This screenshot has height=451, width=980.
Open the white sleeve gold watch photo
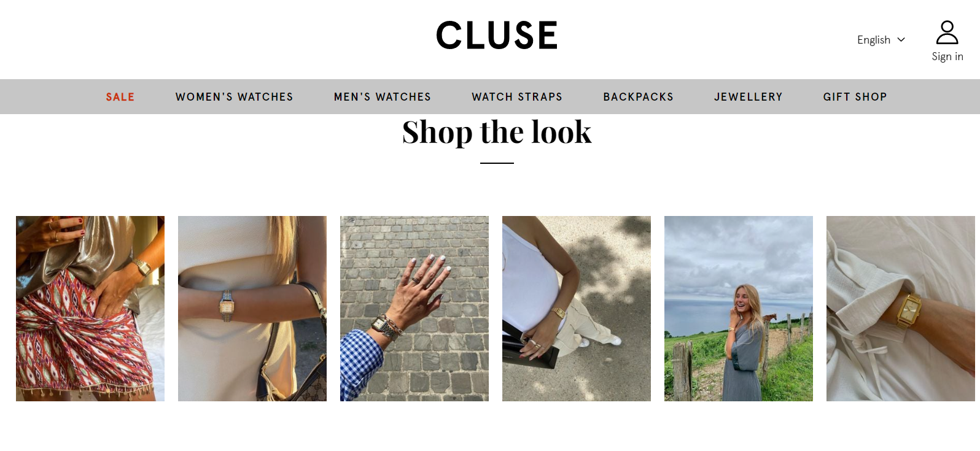[x=901, y=309]
